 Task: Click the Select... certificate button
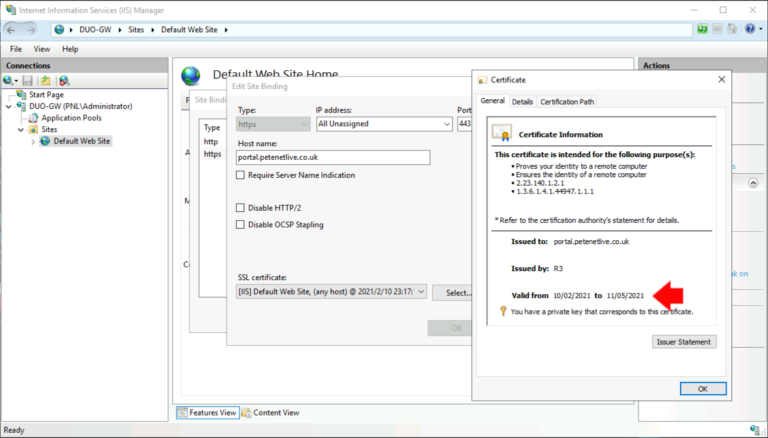click(x=454, y=293)
